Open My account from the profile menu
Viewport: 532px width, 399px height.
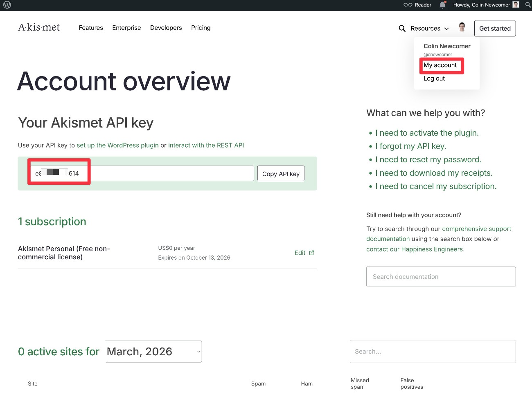coord(441,65)
